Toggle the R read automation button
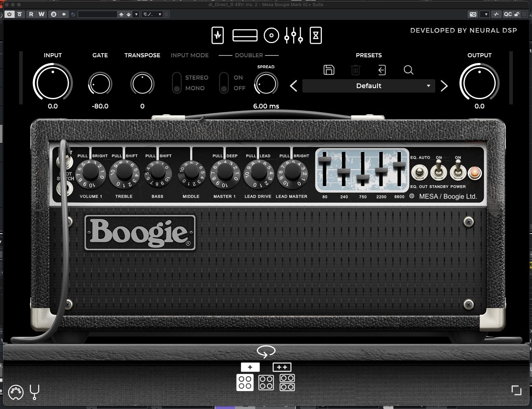 (31, 14)
